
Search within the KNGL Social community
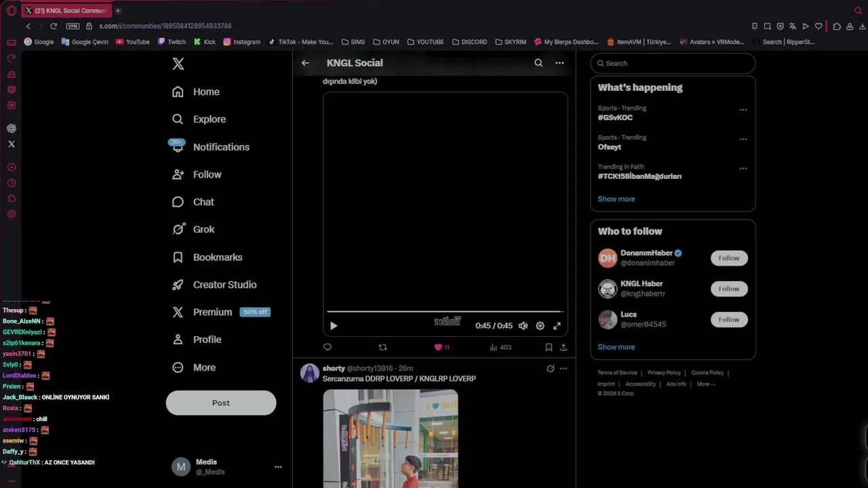point(538,63)
